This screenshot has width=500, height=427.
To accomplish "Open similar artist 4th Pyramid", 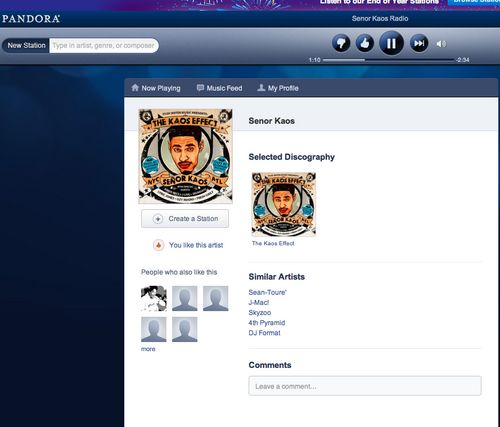I will pos(267,323).
